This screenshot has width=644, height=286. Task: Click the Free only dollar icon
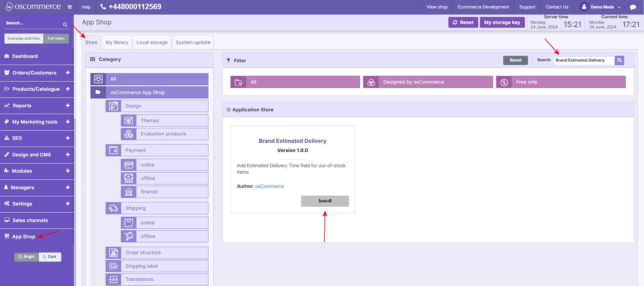(x=504, y=82)
